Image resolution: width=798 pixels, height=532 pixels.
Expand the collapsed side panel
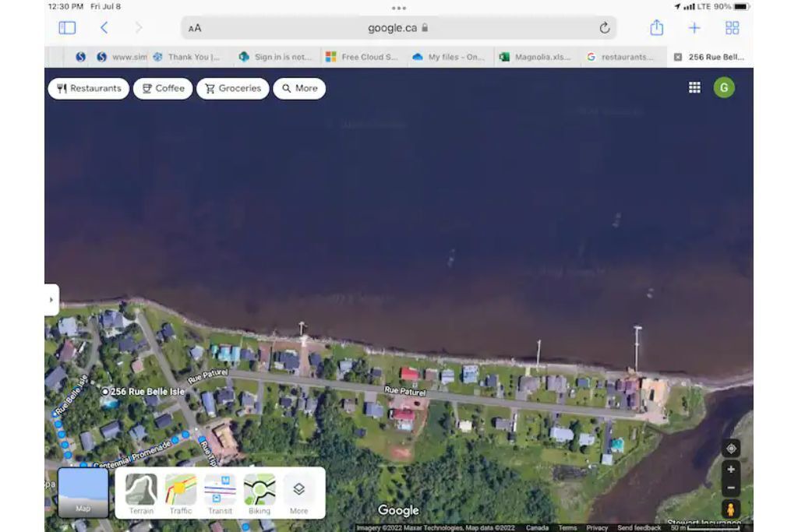pos(51,300)
